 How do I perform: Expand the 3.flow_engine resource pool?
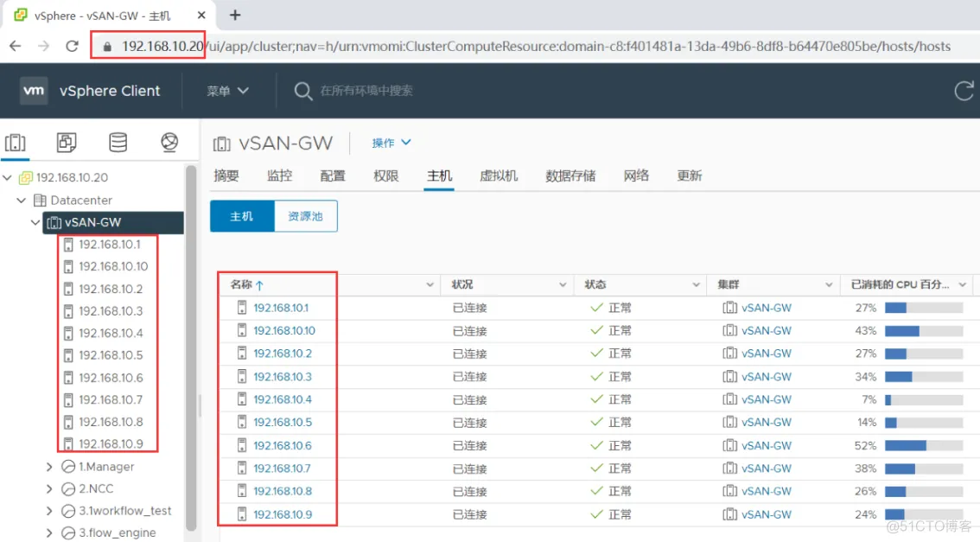(x=49, y=532)
